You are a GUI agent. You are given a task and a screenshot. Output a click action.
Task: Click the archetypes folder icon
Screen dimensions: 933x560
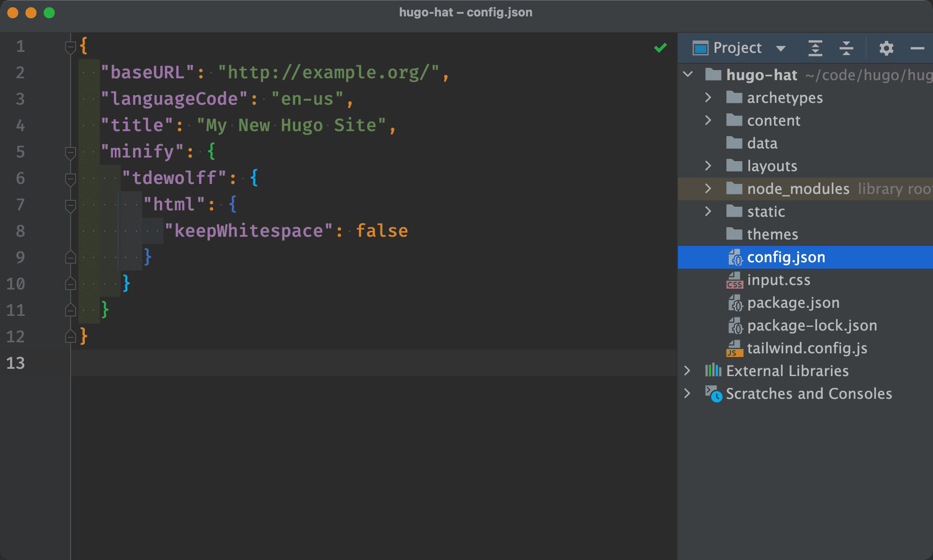(734, 97)
